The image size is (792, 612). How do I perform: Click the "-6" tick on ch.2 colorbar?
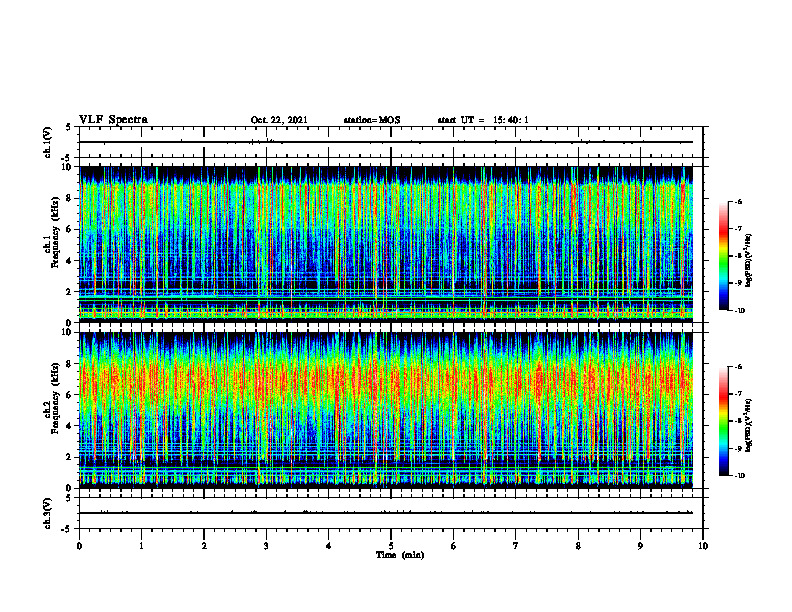(738, 367)
